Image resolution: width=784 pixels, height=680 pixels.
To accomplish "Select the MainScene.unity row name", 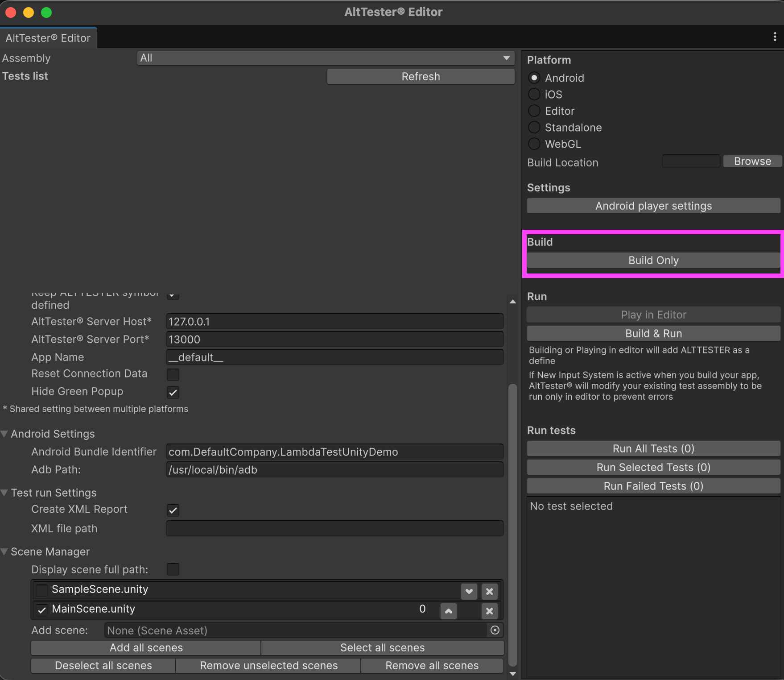I will pos(93,609).
